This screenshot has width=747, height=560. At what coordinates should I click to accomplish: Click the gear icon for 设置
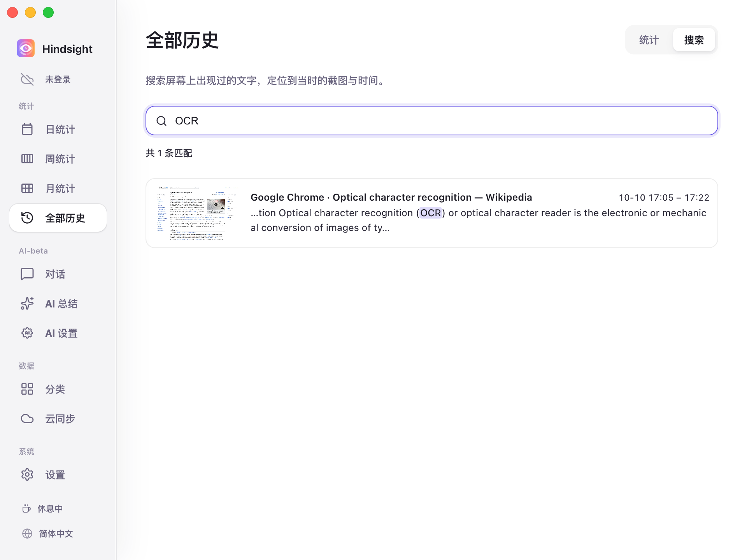click(x=27, y=474)
